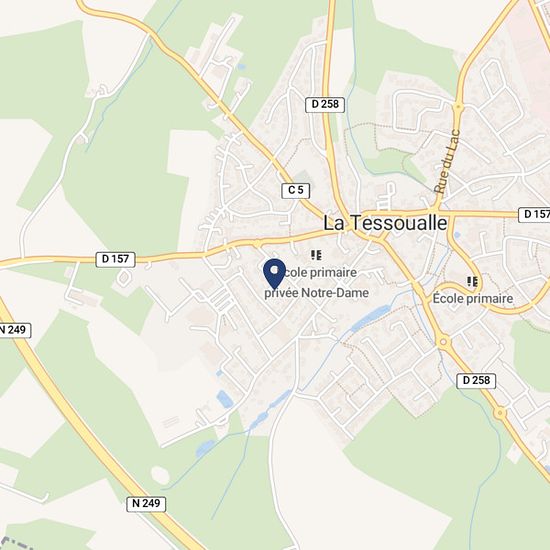
Task: Click the long blue pond near town center
Action: click(x=371, y=318)
